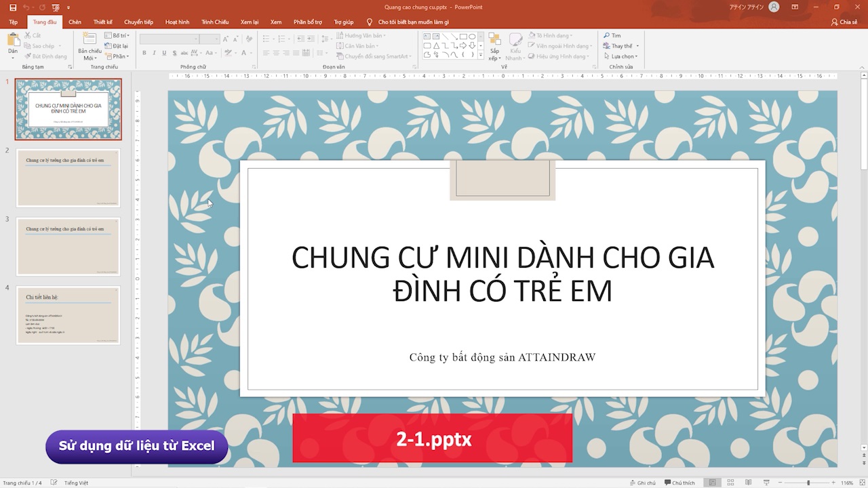868x488 pixels.
Task: Click fit slide to window icon
Action: (861, 483)
